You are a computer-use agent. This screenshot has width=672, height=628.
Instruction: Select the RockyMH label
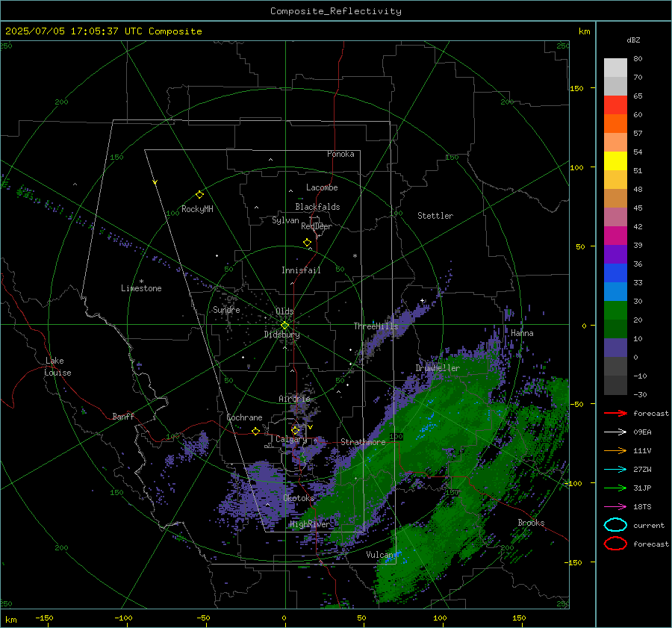tap(197, 209)
